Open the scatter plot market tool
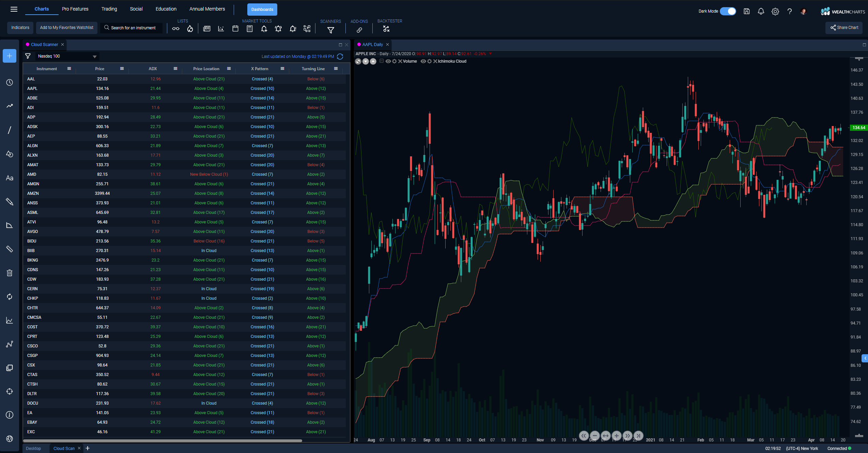This screenshot has width=868, height=453. 221,29
